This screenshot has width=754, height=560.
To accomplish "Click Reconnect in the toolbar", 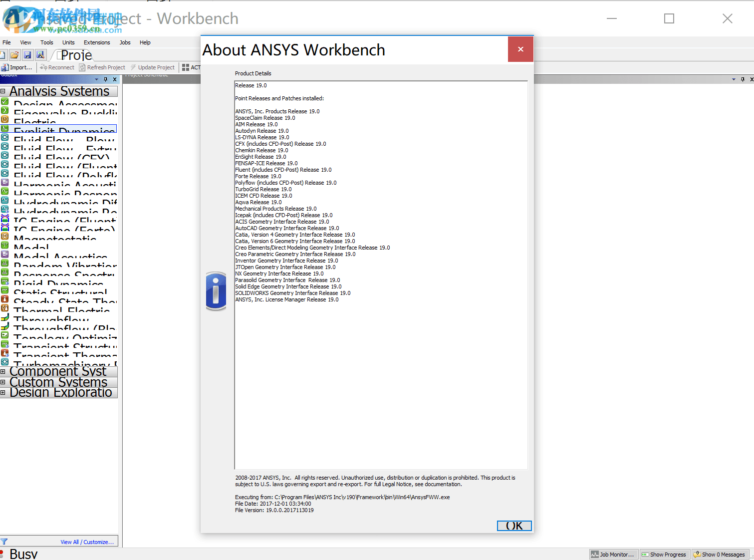I will (57, 67).
